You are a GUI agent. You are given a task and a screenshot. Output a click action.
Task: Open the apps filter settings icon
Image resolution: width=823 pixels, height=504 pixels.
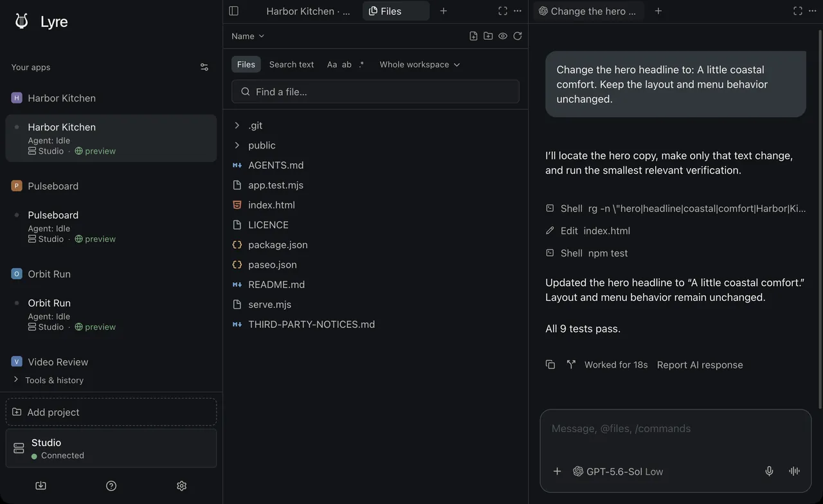tap(204, 67)
